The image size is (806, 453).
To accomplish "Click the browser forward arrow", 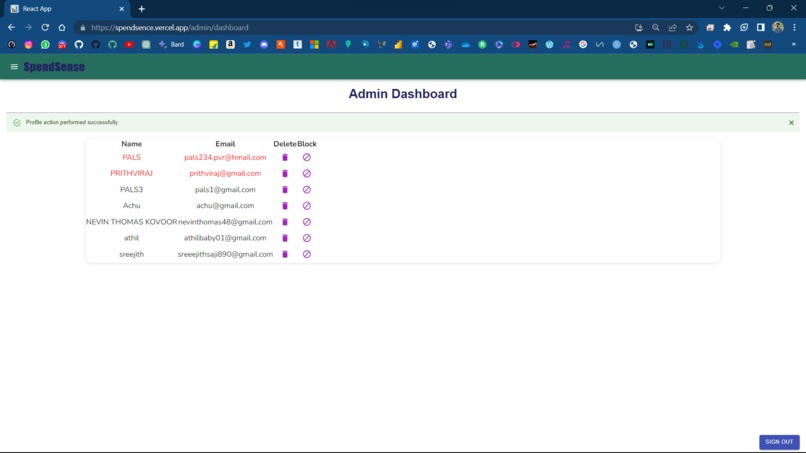I will pyautogui.click(x=28, y=27).
